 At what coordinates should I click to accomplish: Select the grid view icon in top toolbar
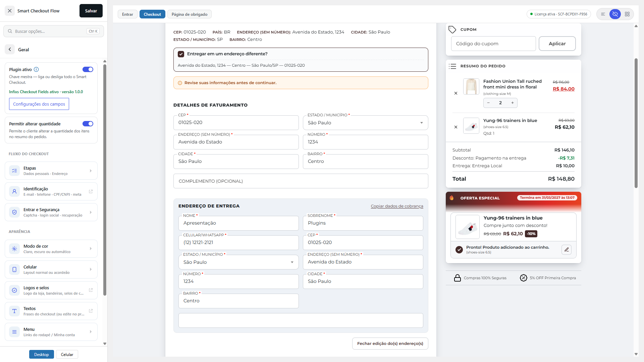tap(627, 14)
